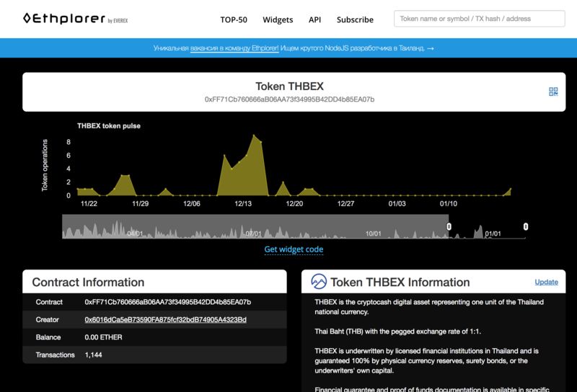Click the token address under Token THBEX title
The image size is (577, 392).
coord(289,99)
